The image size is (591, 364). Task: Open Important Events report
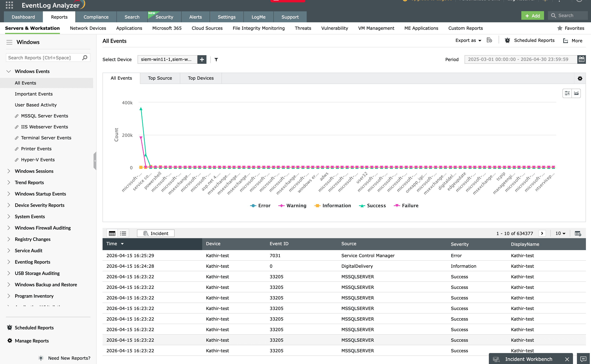coord(34,94)
